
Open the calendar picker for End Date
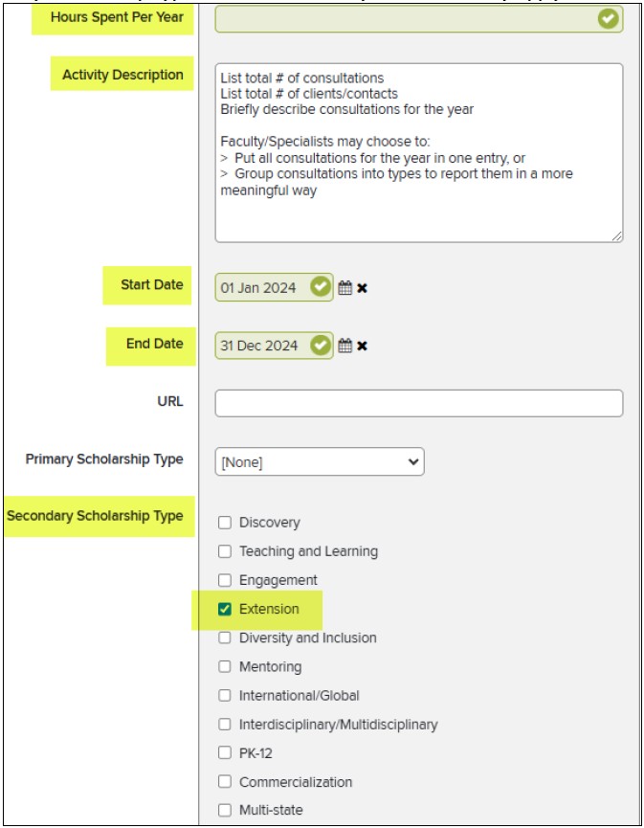(x=344, y=345)
